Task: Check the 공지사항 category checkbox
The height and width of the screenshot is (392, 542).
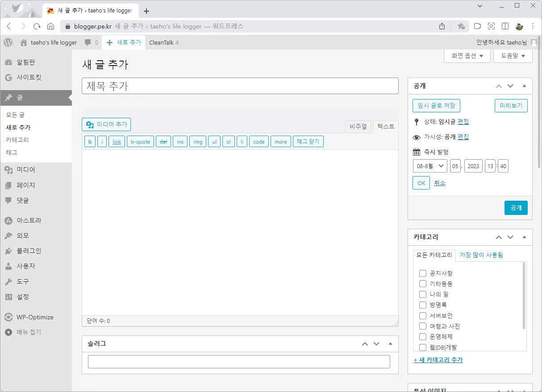Action: point(423,273)
